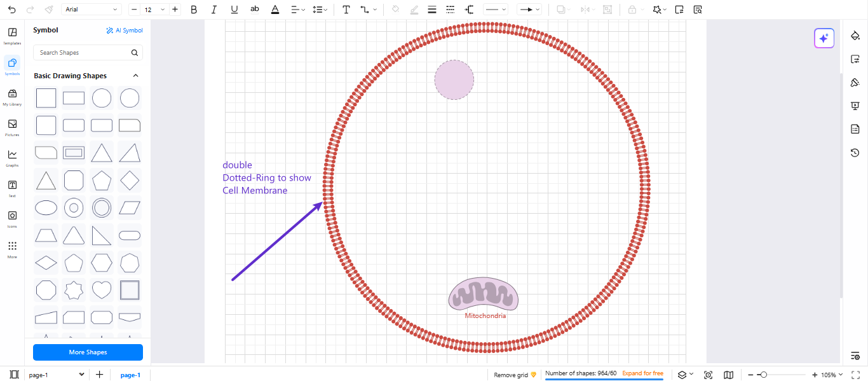
Task: Collapse the Basic Drawing Shapes section
Action: (x=135, y=75)
